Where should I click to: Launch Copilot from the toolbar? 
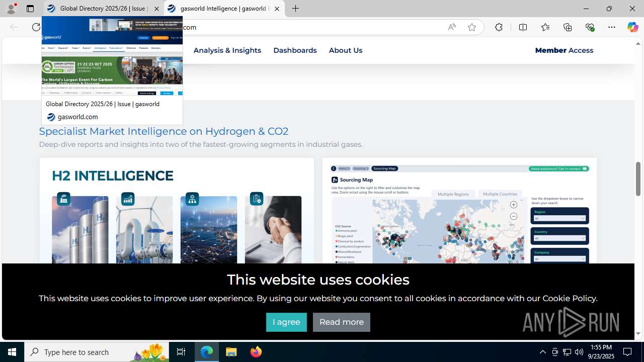[632, 27]
